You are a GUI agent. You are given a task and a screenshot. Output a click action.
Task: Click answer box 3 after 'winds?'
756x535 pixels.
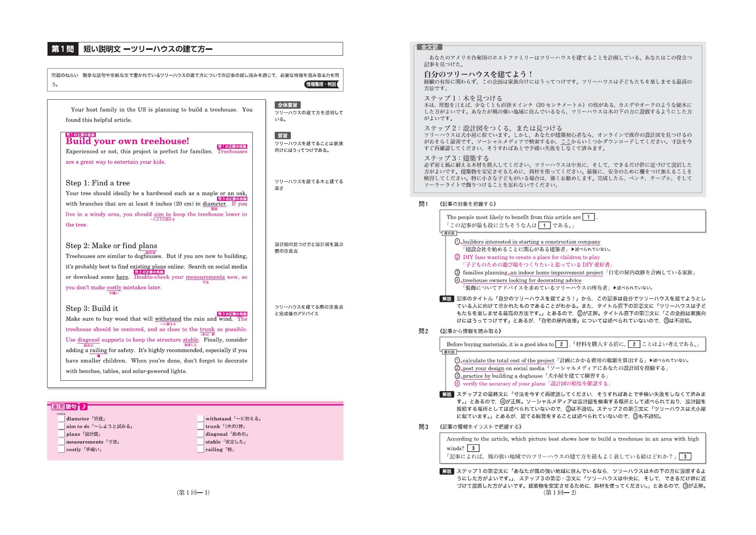(473, 448)
